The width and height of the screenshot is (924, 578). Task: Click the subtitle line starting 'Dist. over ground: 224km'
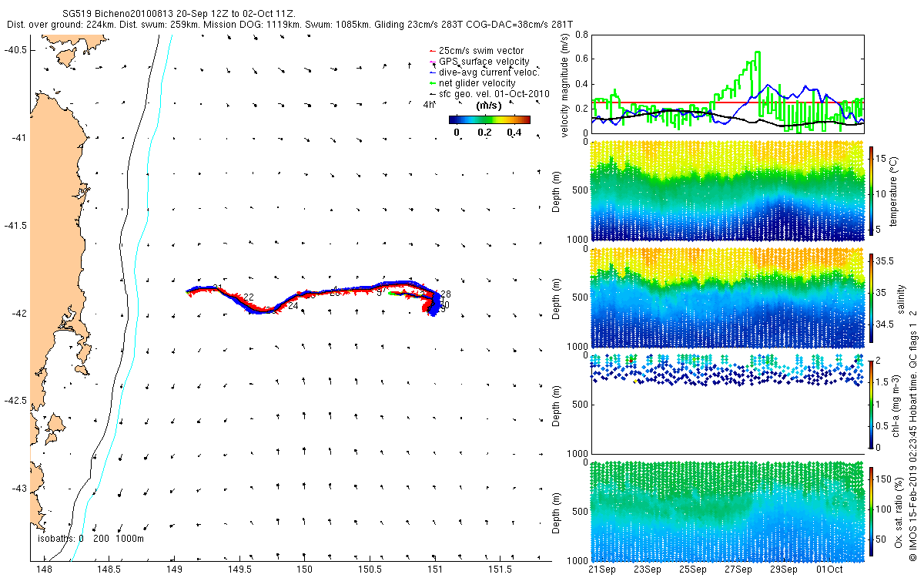pos(289,25)
